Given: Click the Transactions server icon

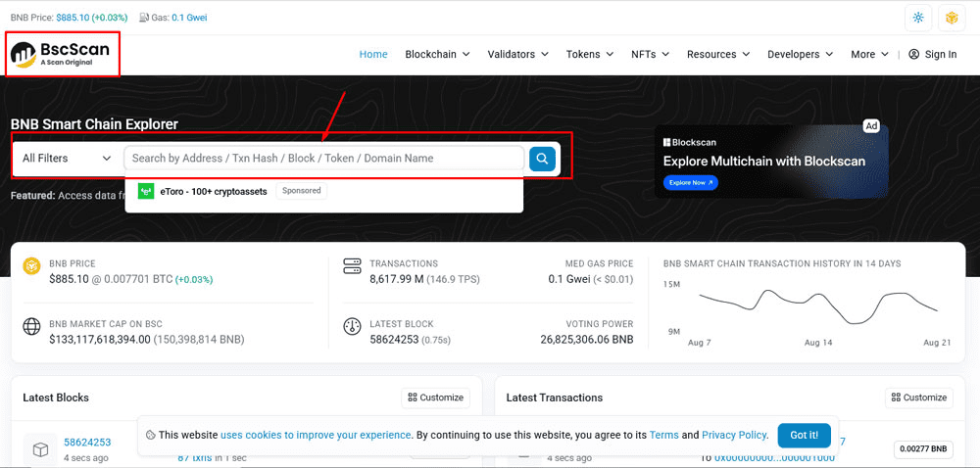Looking at the screenshot, I should pyautogui.click(x=353, y=266).
